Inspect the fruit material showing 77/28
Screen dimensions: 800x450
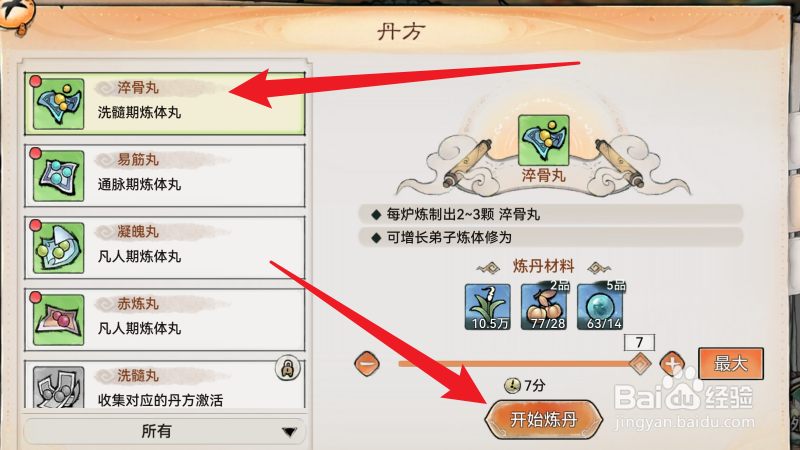(544, 307)
